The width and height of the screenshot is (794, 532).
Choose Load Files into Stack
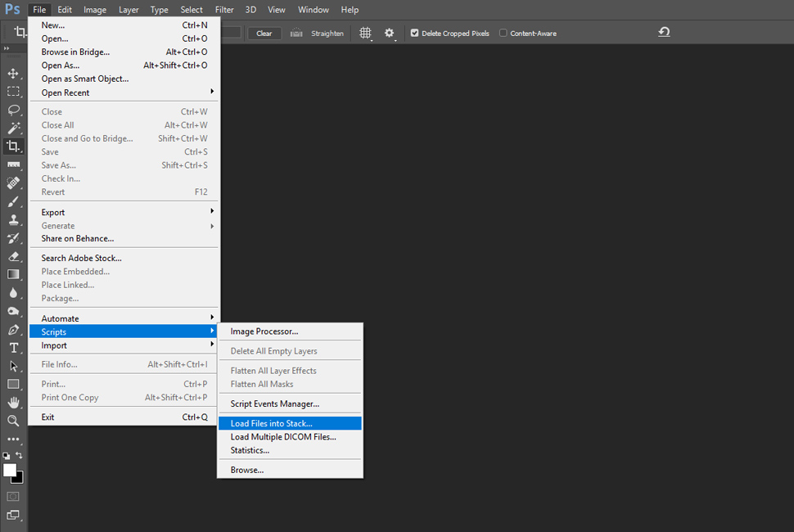[290, 423]
